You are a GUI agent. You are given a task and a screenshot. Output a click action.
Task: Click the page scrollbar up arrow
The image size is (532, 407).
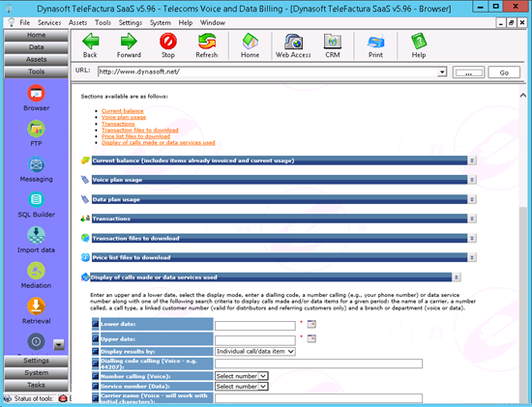[523, 96]
